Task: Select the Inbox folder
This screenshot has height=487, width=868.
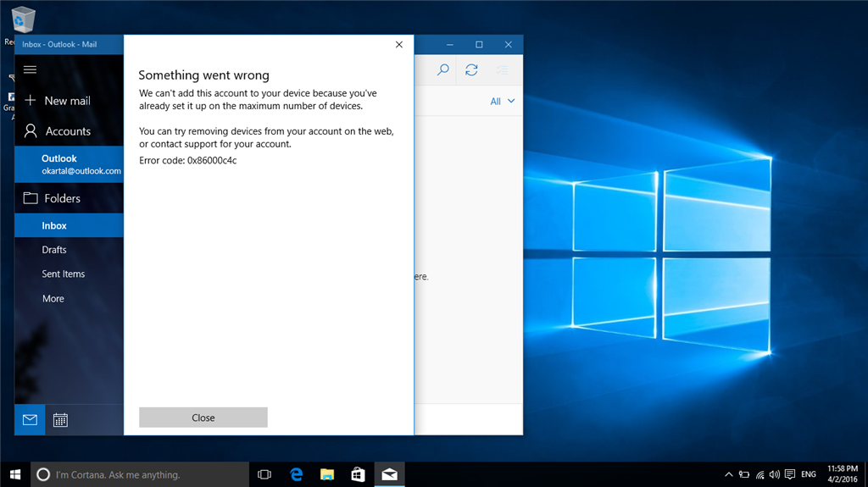Action: (69, 225)
